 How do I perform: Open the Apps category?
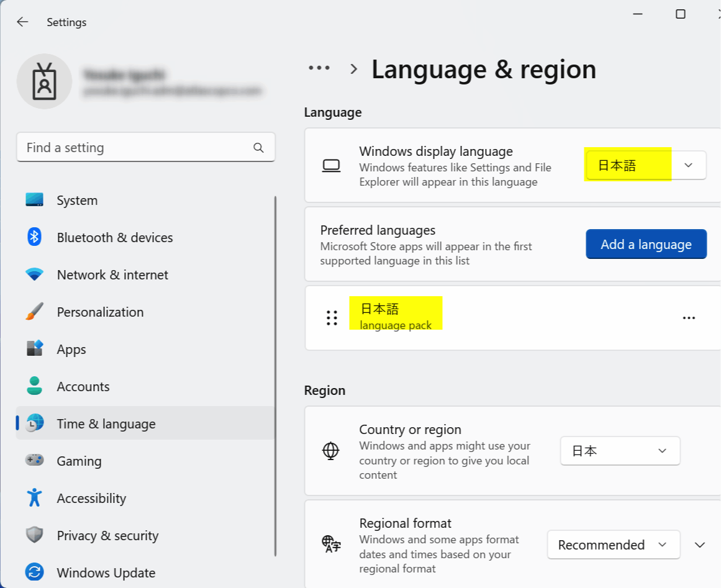coord(145,349)
